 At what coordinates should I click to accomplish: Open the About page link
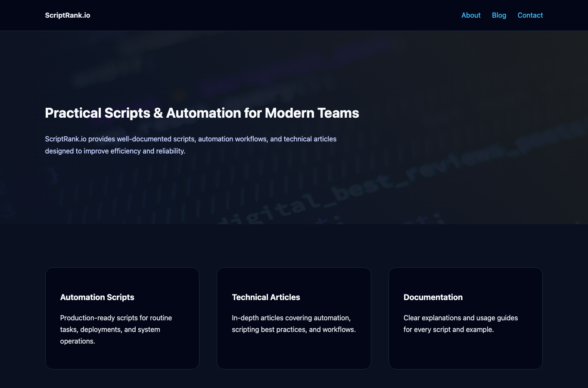471,15
